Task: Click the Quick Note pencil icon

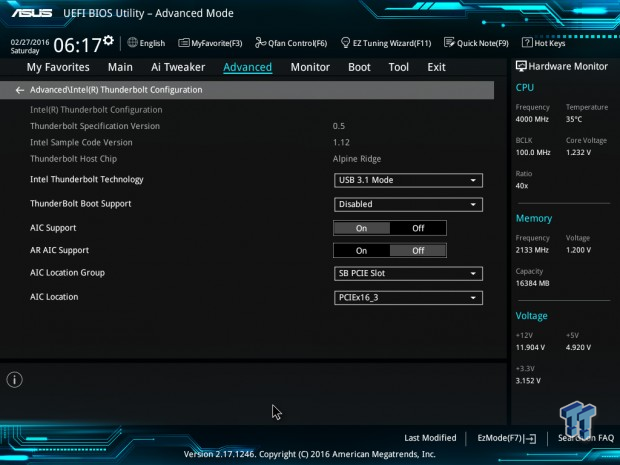Action: (449, 42)
